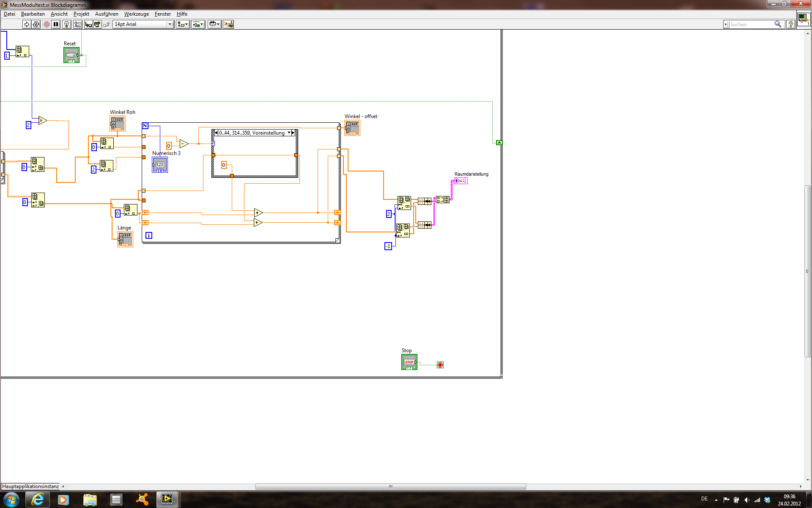
Task: Click the Clean Up Diagram icon
Action: pos(228,25)
